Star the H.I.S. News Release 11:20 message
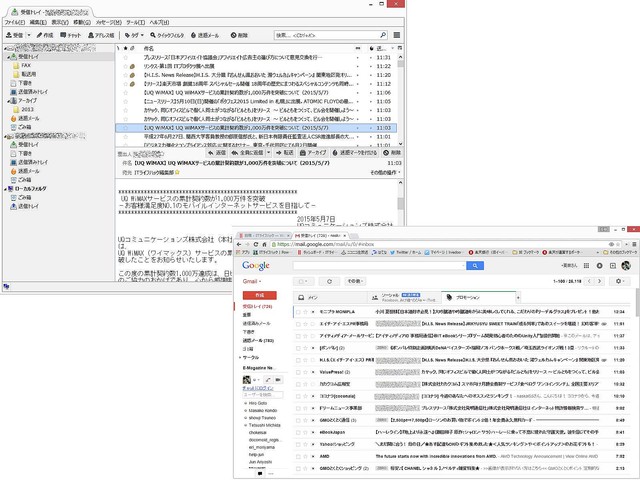The height and width of the screenshot is (480, 640). coord(125,75)
